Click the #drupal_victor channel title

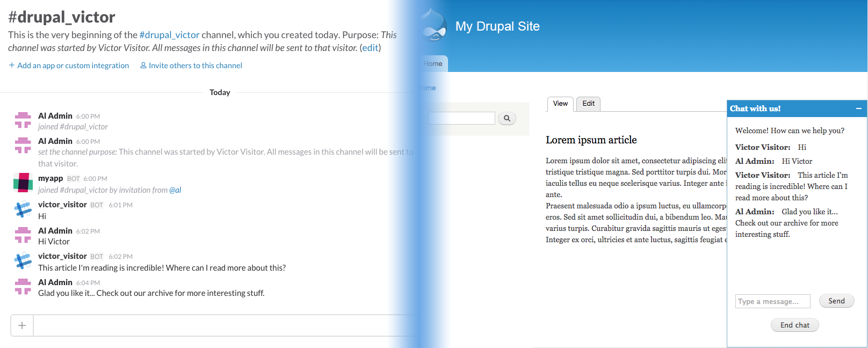pyautogui.click(x=62, y=17)
